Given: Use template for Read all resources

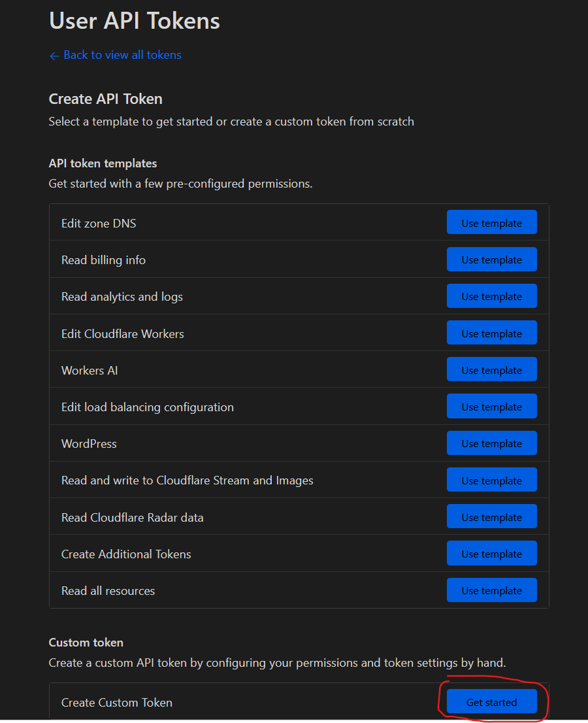Looking at the screenshot, I should click(x=491, y=590).
